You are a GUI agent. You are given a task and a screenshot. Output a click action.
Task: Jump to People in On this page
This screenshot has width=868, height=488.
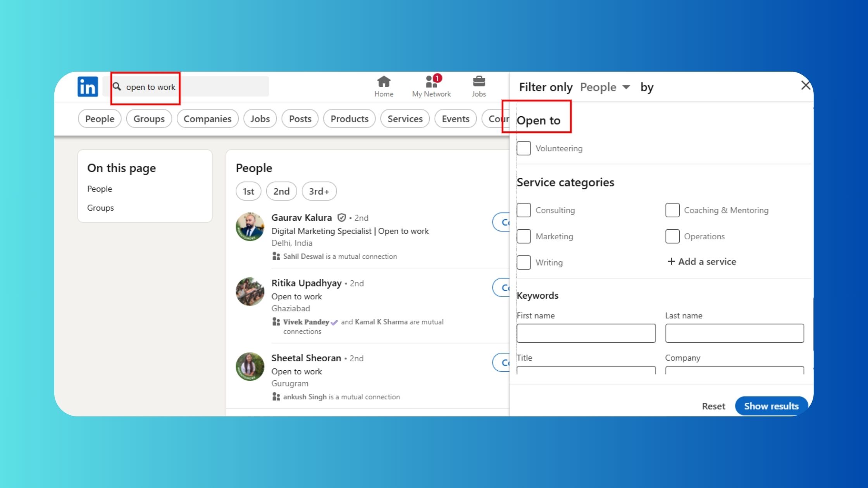[100, 189]
